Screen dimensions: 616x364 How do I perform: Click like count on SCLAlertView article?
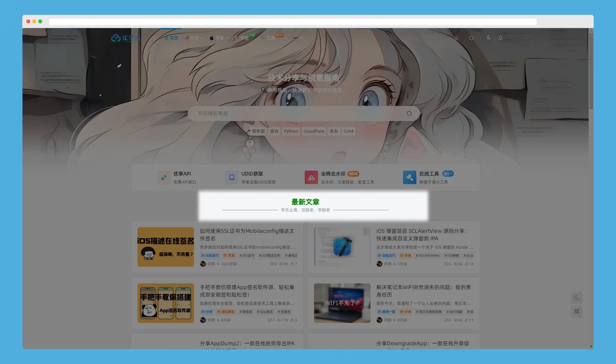coord(471,264)
